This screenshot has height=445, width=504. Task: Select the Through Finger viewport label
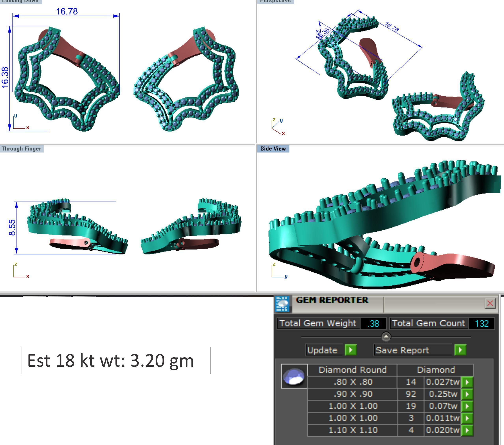[21, 149]
